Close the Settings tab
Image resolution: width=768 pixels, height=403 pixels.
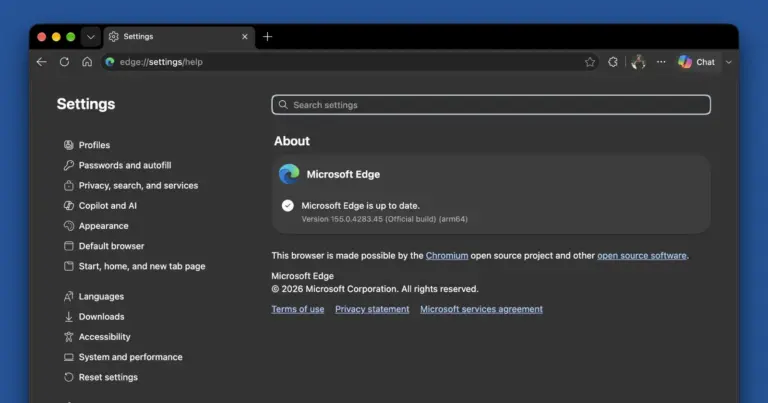[245, 37]
